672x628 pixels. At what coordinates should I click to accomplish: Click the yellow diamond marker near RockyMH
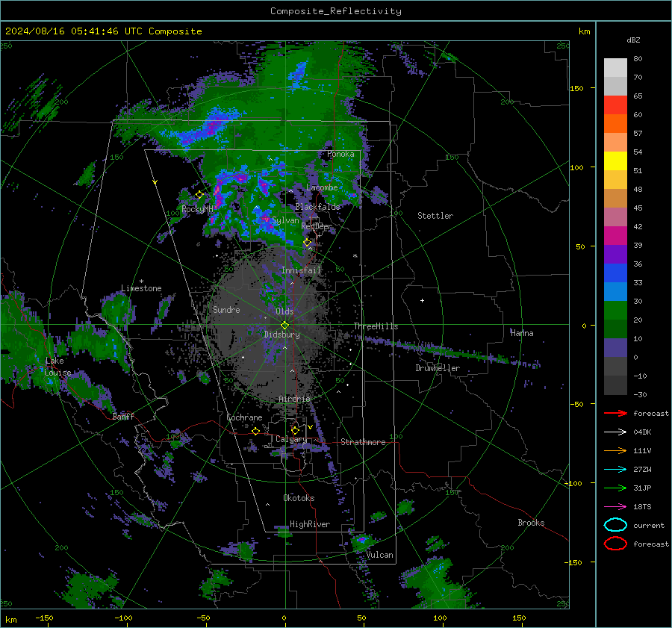(199, 195)
